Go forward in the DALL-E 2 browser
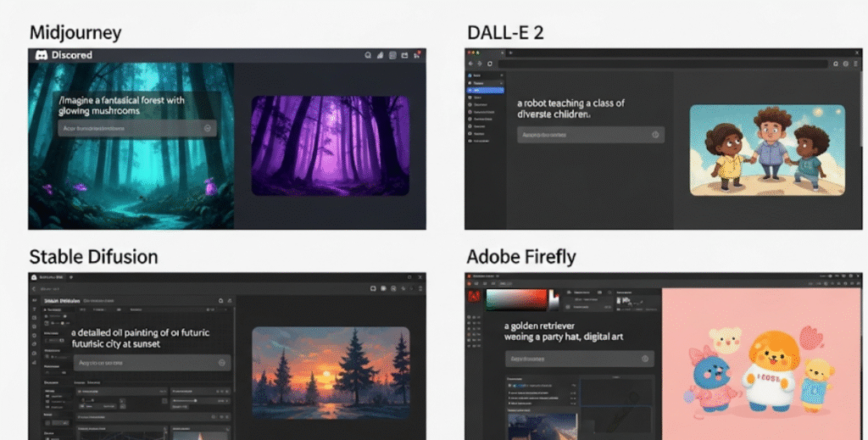 point(480,64)
